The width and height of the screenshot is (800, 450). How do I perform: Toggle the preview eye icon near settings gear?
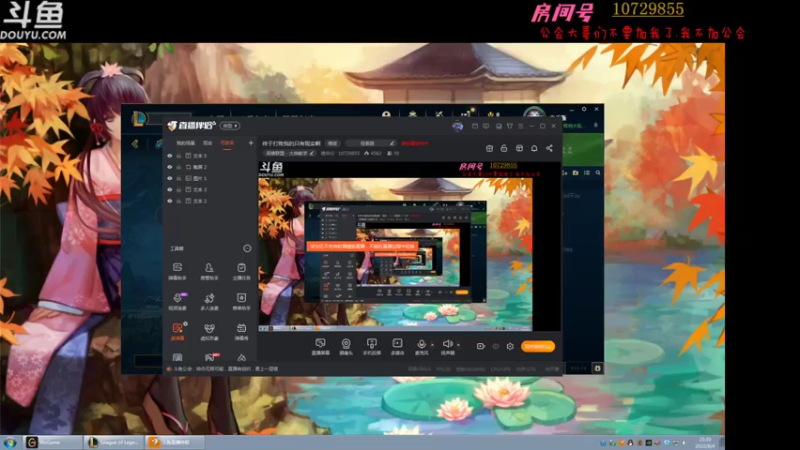click(495, 346)
